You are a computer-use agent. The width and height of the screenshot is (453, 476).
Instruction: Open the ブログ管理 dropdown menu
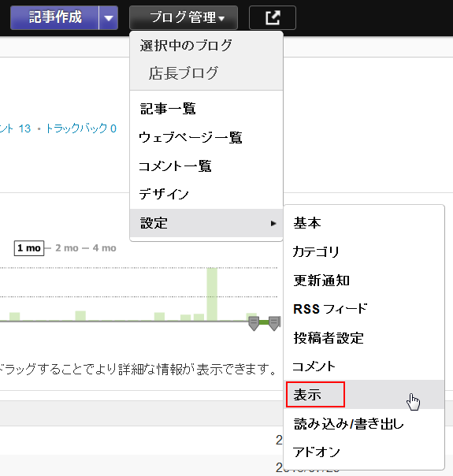[184, 17]
